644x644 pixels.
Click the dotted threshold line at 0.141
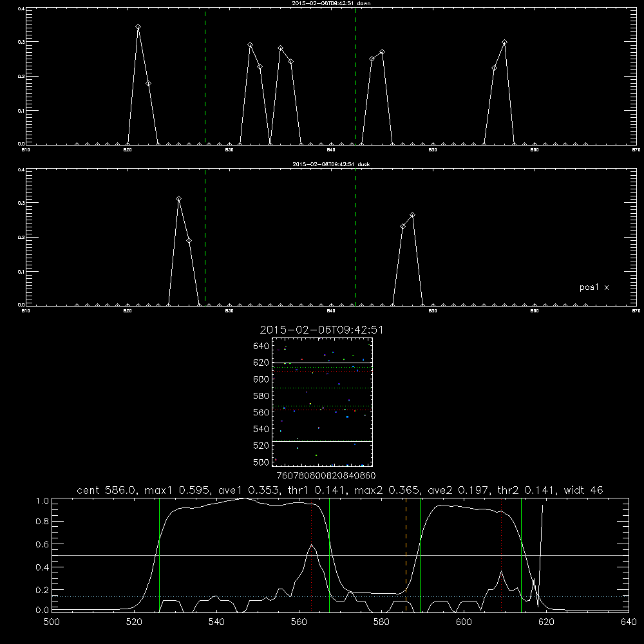tap(340, 596)
